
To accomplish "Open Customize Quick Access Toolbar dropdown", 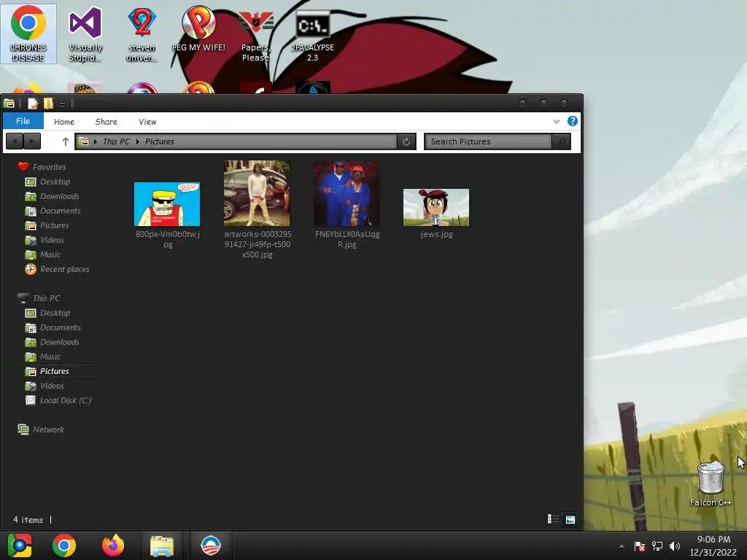I will 63,104.
